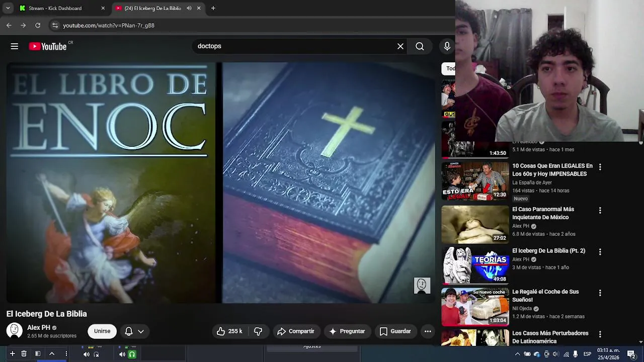Open the 1:43:50 video thumbnail
Screen dimensions: 644x362
(x=475, y=140)
